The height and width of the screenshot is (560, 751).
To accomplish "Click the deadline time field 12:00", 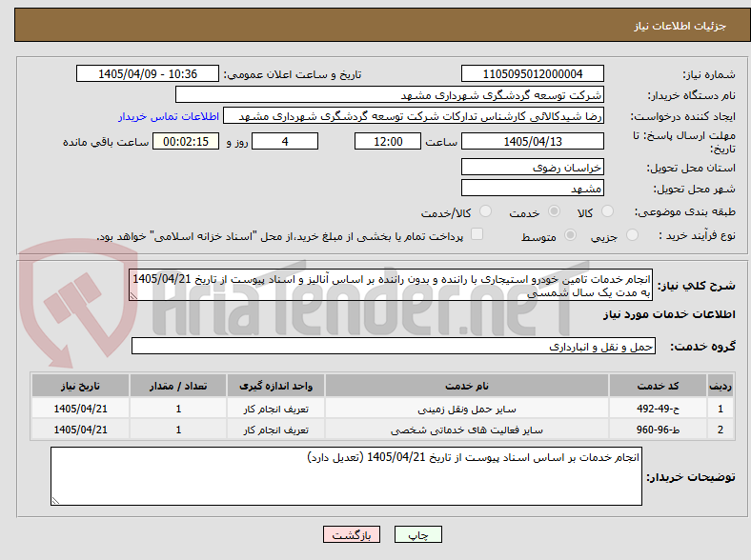I will tap(388, 141).
